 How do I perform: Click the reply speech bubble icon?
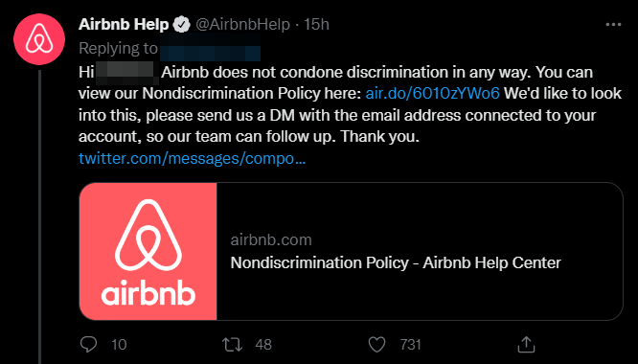(88, 345)
